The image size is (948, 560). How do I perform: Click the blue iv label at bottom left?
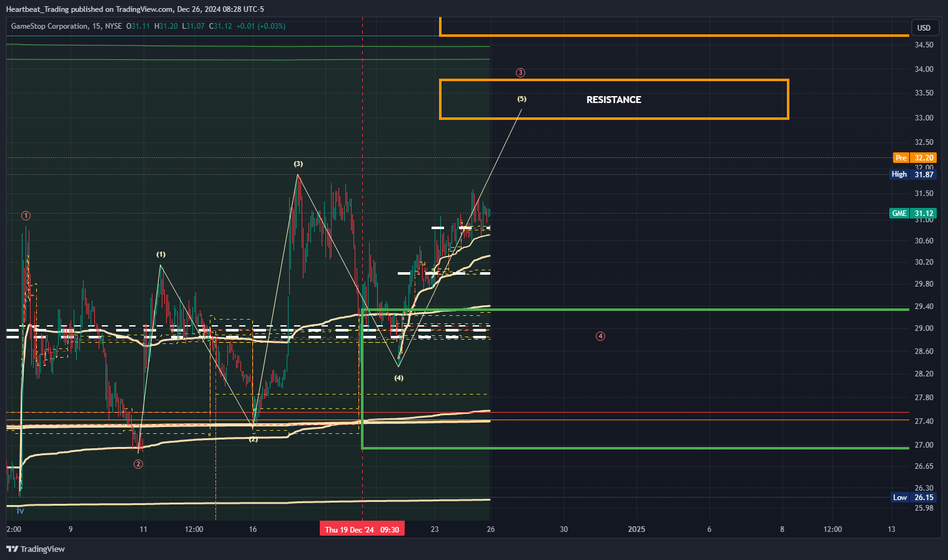21,511
